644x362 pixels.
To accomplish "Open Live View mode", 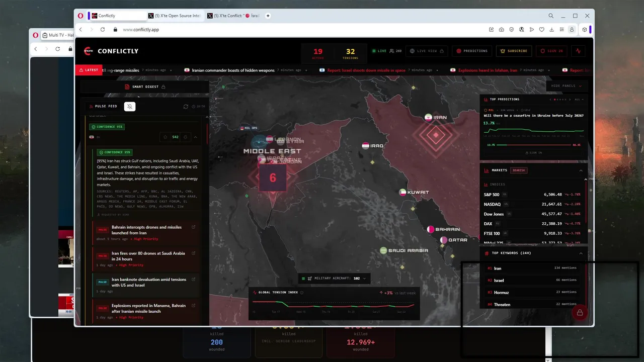I will point(427,51).
